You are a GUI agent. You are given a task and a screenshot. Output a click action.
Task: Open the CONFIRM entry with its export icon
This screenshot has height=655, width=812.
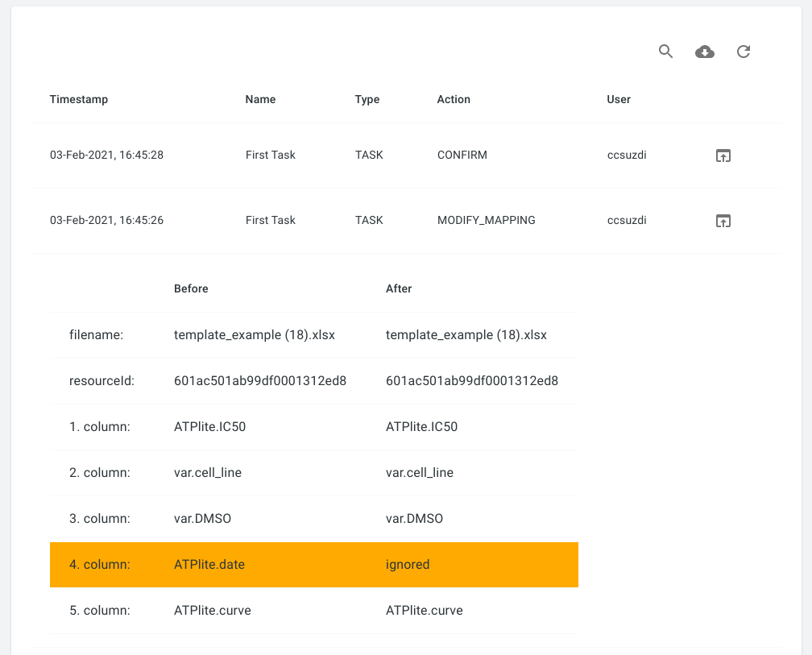[x=723, y=155]
